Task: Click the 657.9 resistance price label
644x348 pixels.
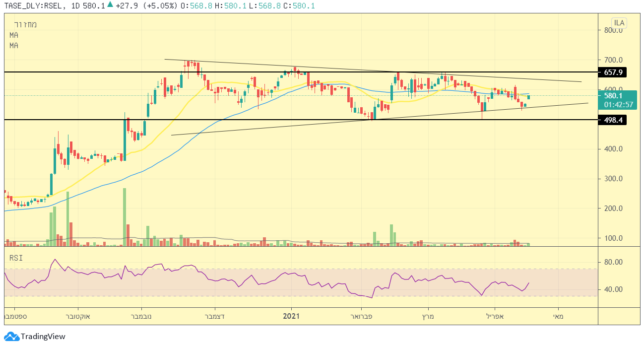Action: tap(613, 72)
